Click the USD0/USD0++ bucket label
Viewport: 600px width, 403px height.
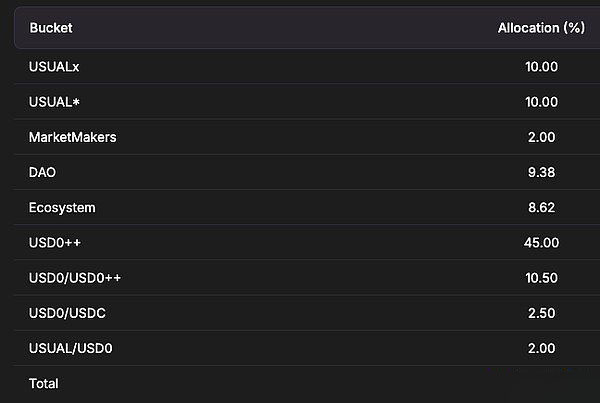pos(76,277)
